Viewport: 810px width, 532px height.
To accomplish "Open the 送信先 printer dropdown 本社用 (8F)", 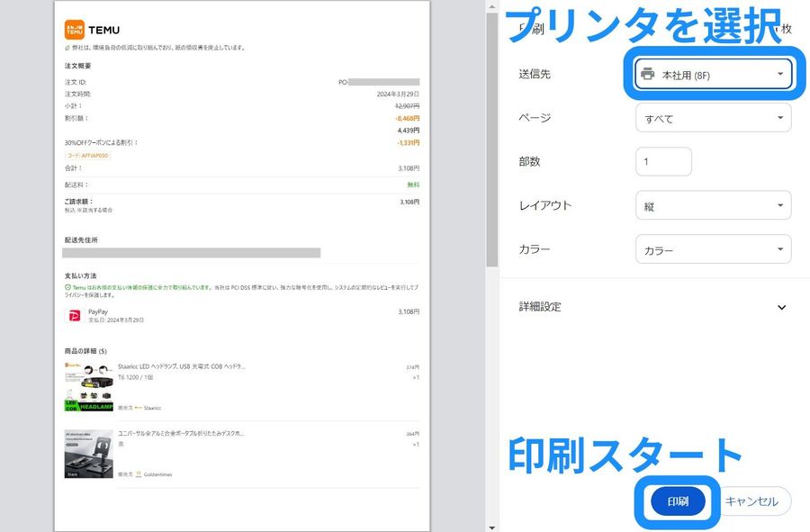I will [714, 75].
